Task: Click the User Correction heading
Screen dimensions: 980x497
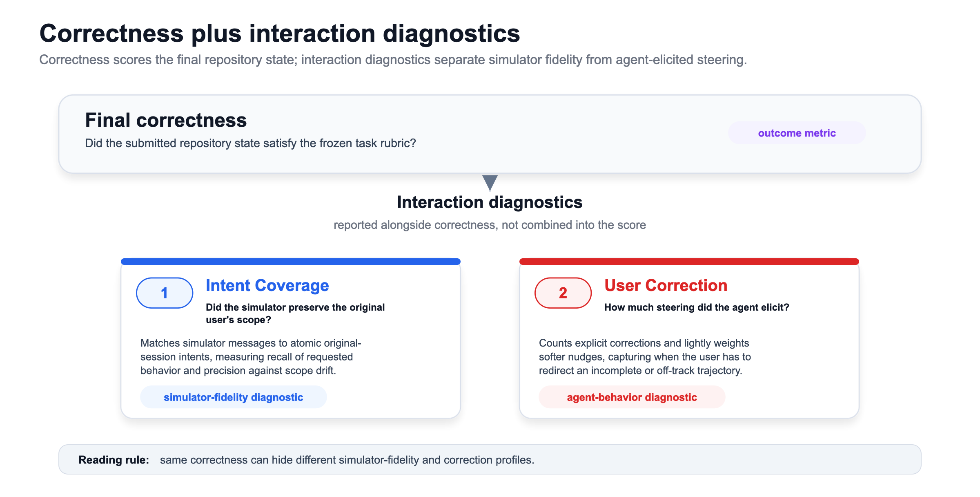Action: (x=666, y=285)
